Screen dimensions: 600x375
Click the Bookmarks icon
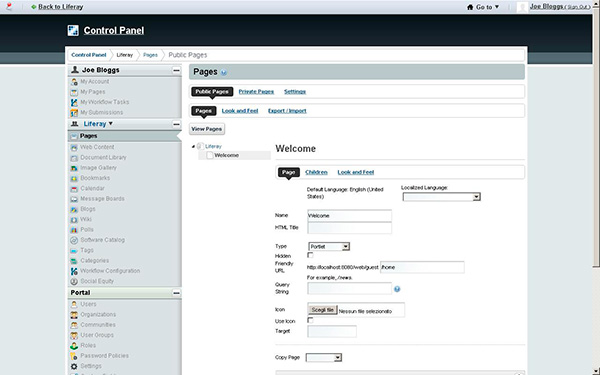[x=74, y=178]
